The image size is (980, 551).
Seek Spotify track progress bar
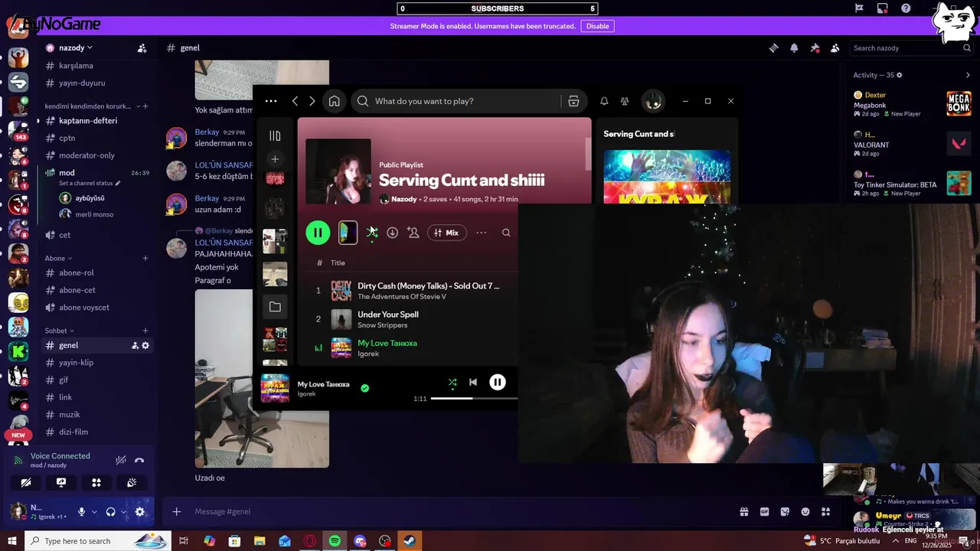click(x=474, y=399)
